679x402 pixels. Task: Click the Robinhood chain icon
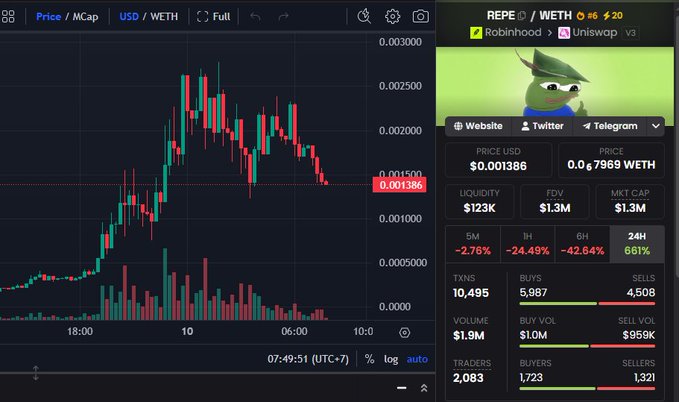(x=476, y=32)
